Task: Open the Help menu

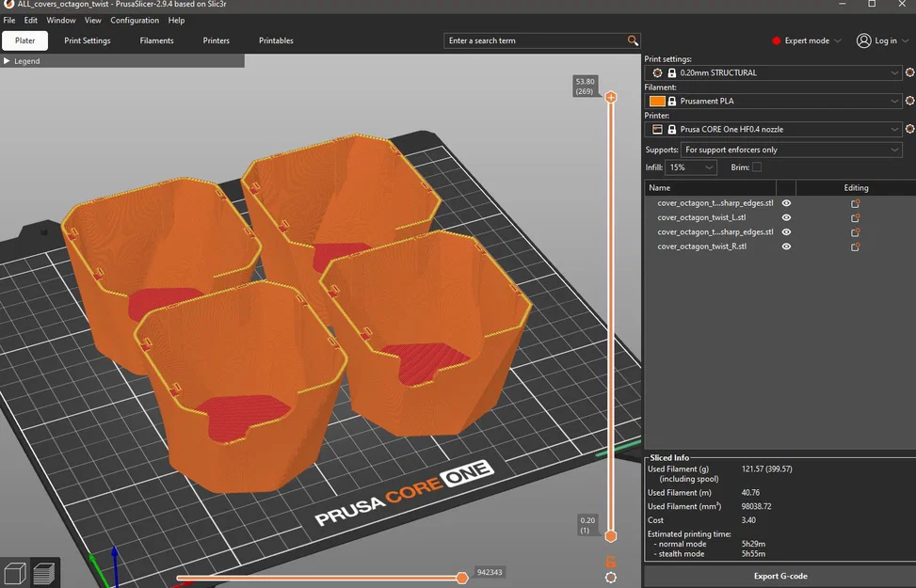Action: [176, 21]
